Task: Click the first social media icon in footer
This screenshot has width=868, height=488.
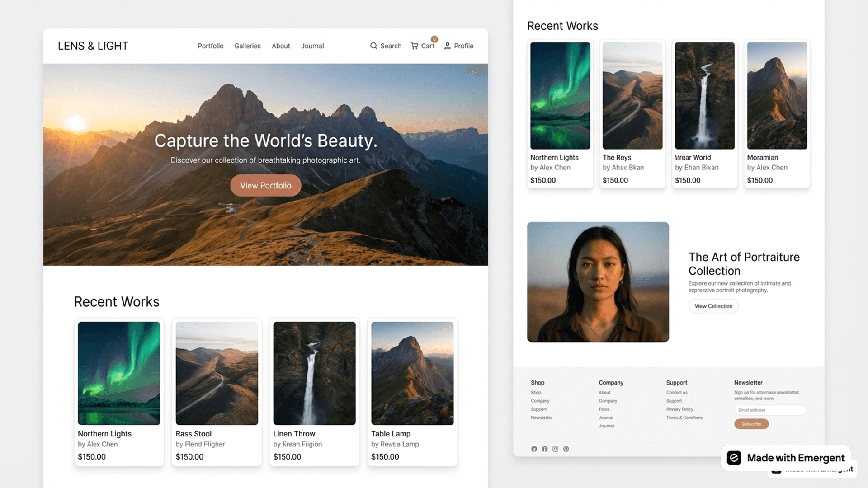Action: tap(534, 449)
